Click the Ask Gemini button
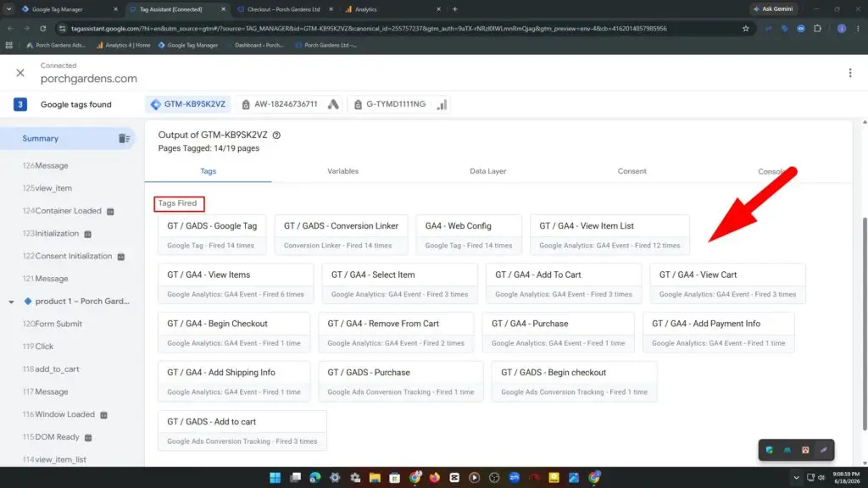Screen dimensions: 868x488 point(773,8)
